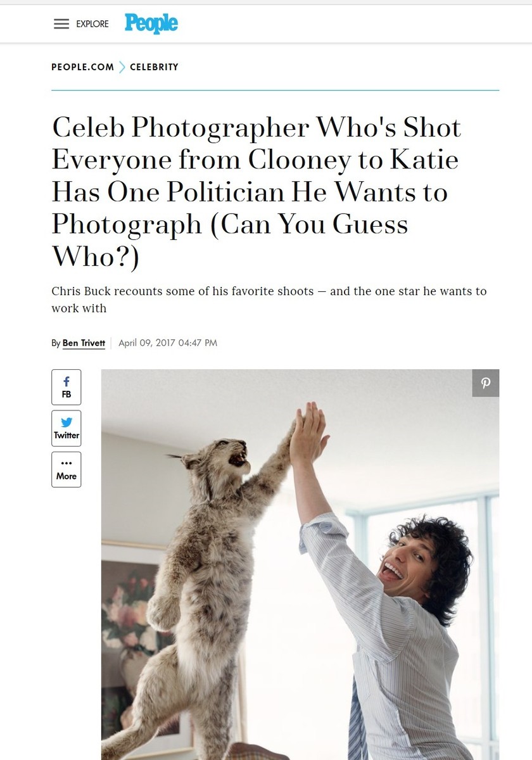Go to the PEOPLE.COM breadcrumb link
This screenshot has width=532, height=760.
[x=83, y=66]
